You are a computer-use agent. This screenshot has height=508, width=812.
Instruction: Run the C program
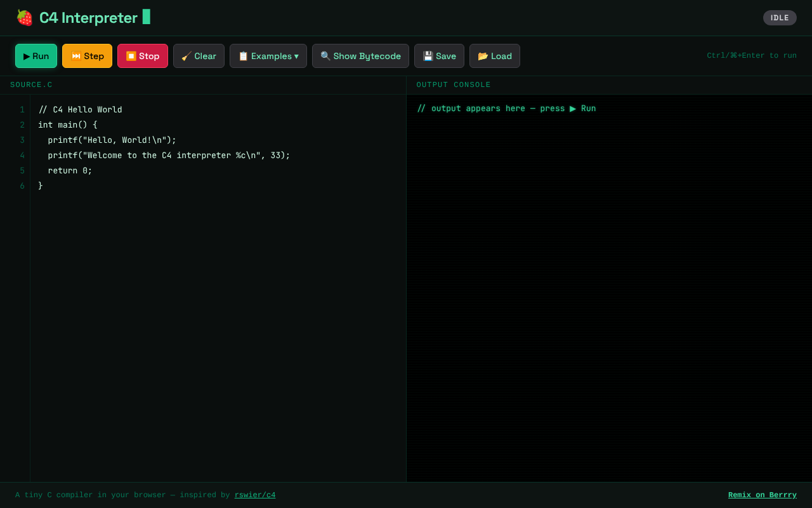(36, 56)
